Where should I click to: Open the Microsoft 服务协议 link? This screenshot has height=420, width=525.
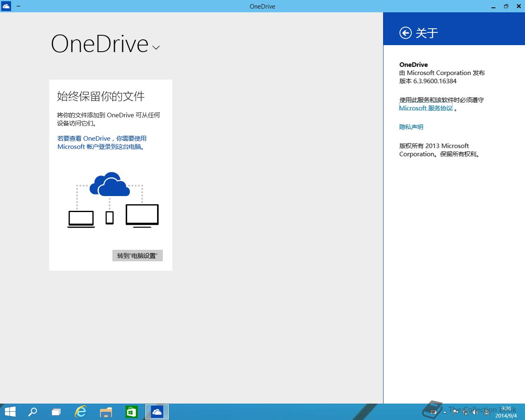426,108
